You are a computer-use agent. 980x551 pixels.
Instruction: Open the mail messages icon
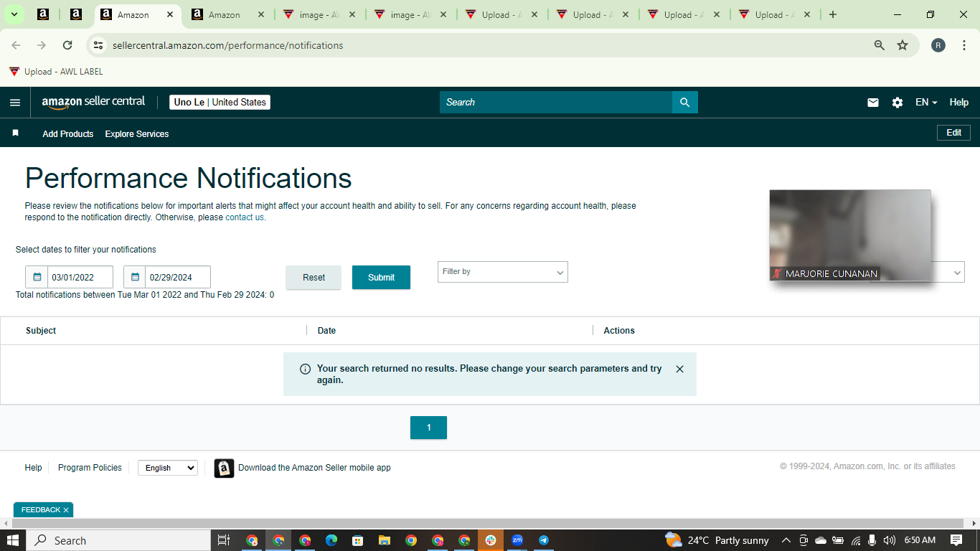click(x=873, y=103)
